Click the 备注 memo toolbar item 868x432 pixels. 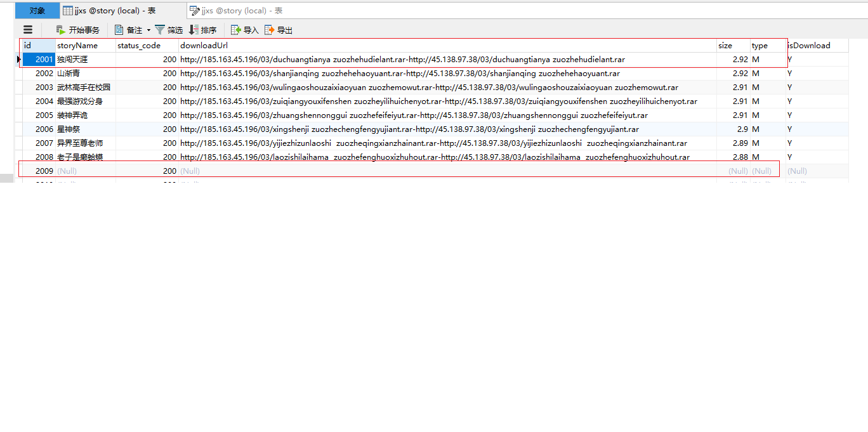128,30
